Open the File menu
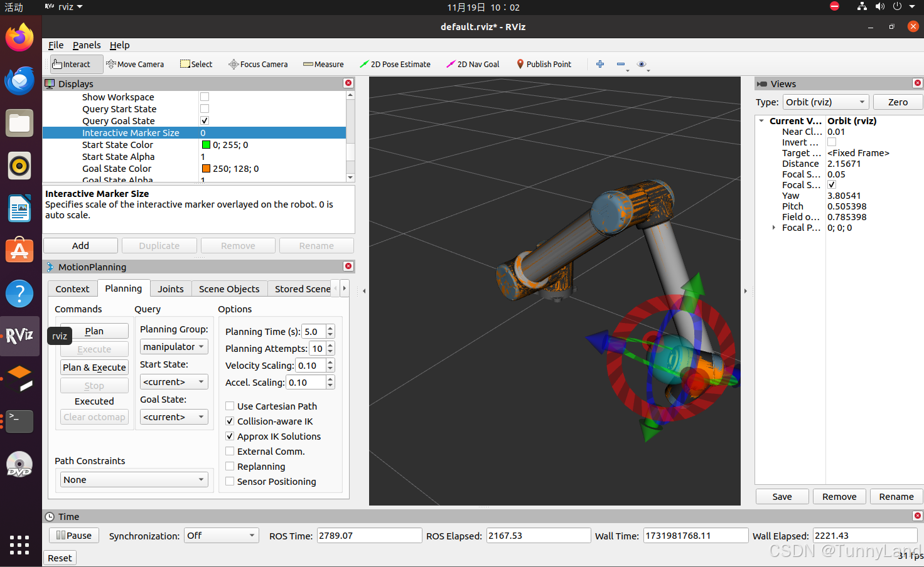This screenshot has width=924, height=567. [56, 45]
